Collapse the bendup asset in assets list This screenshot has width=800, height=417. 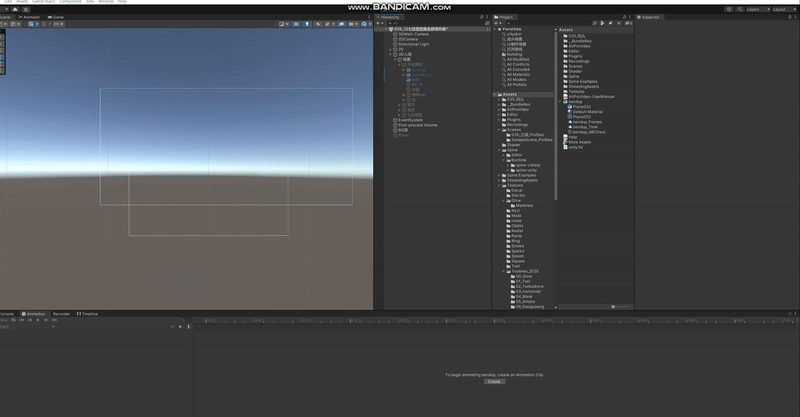(x=560, y=102)
